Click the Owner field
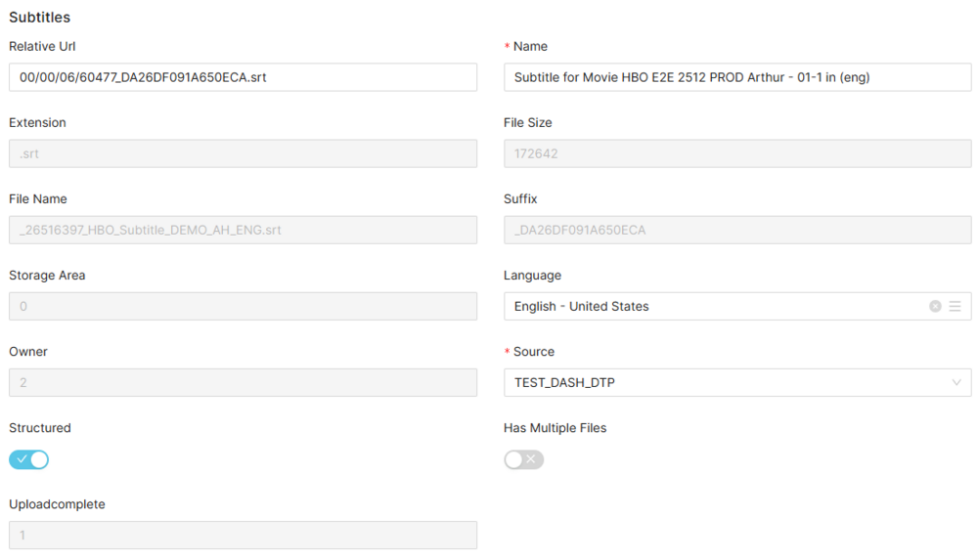 pos(243,382)
